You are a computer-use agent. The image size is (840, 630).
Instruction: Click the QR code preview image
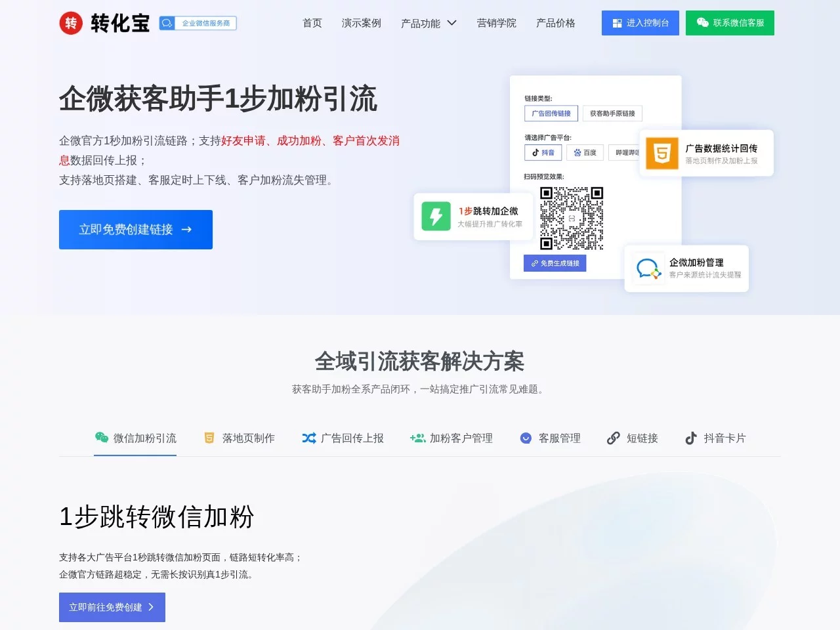point(572,218)
